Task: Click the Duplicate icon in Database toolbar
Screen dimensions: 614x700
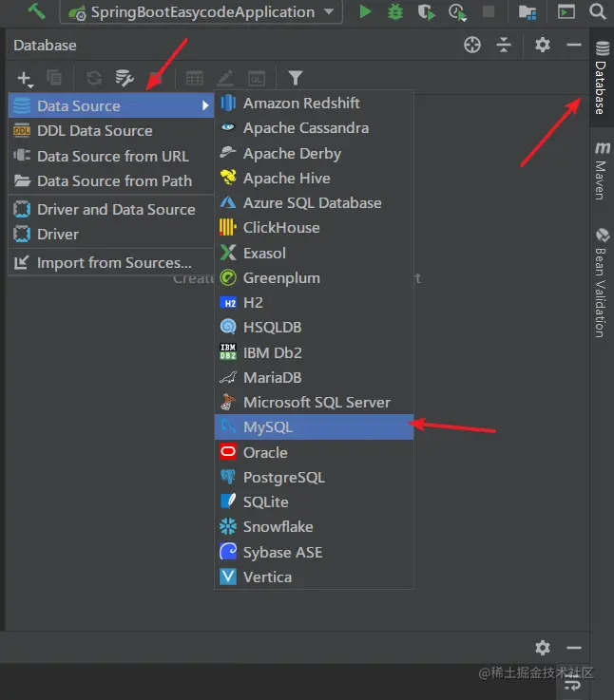Action: 54,78
